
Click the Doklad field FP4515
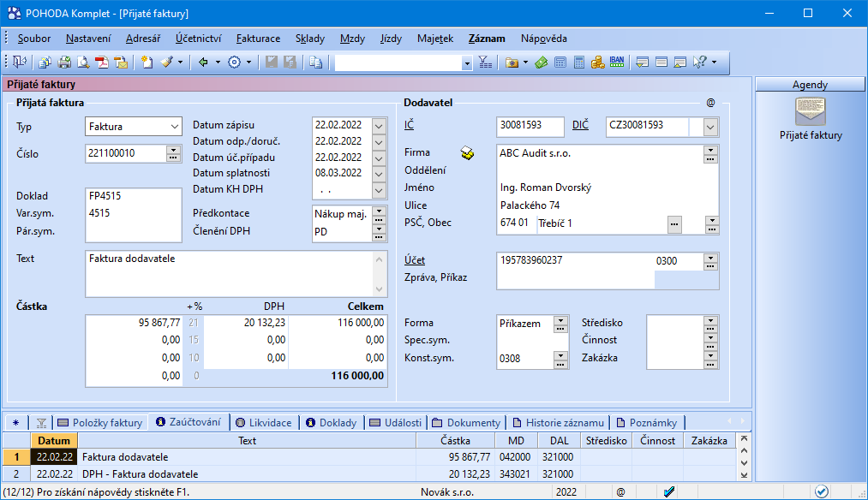(134, 196)
